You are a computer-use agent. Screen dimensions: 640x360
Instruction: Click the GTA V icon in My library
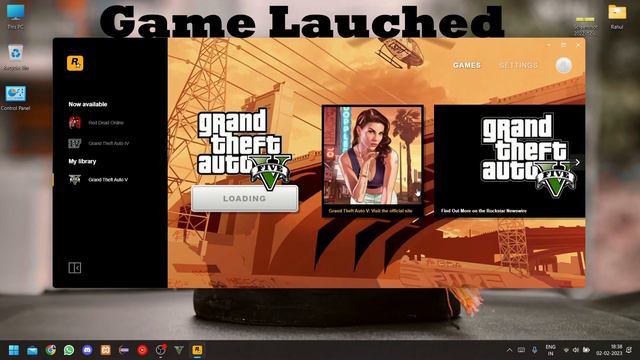75,180
